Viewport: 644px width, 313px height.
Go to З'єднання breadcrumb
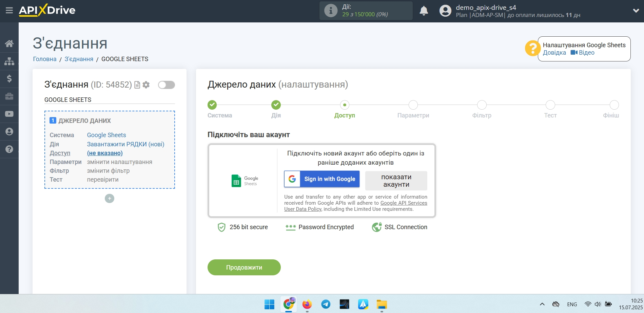(79, 59)
